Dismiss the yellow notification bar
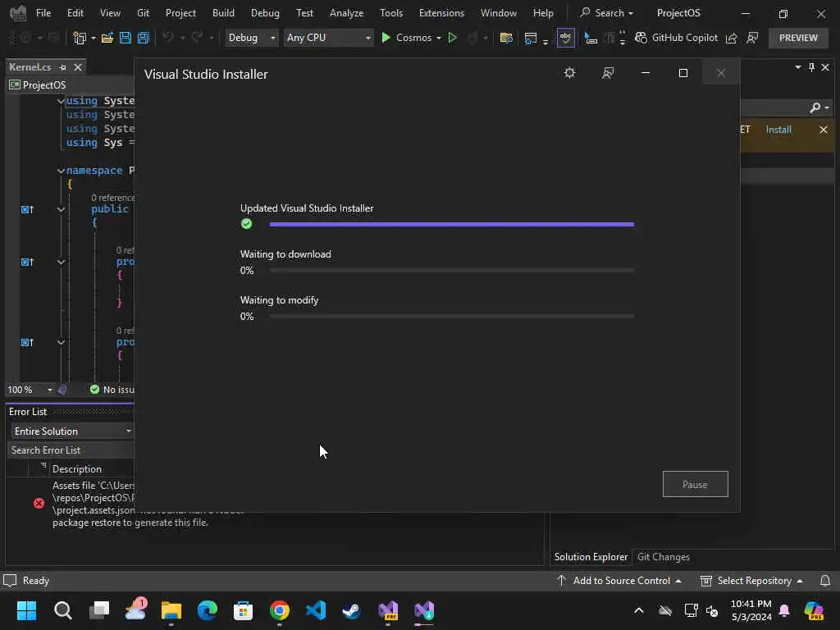 [824, 130]
